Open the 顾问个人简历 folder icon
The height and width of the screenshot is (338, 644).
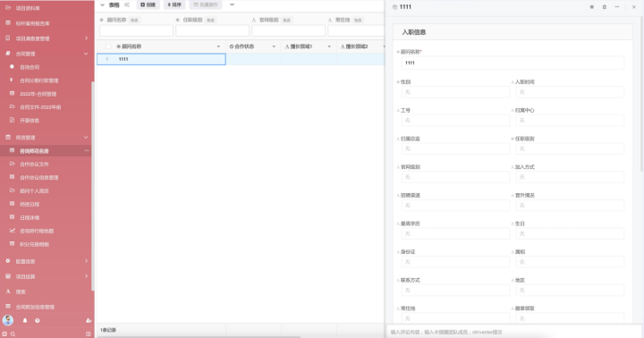tap(12, 190)
